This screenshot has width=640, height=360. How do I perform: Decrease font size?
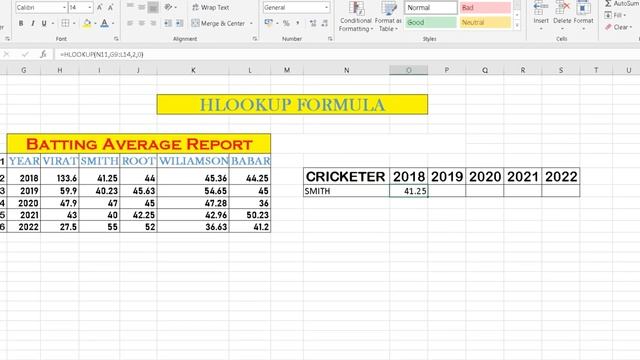click(x=110, y=7)
